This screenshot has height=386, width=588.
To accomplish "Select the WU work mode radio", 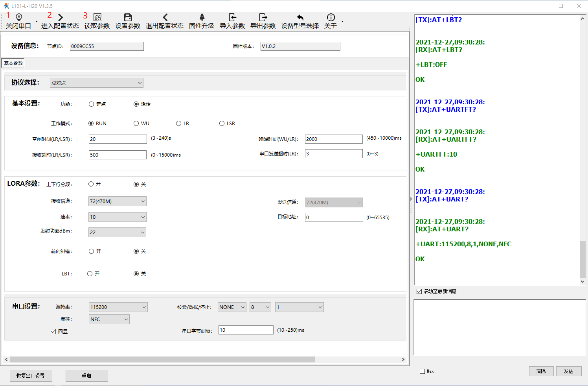I will pyautogui.click(x=136, y=124).
